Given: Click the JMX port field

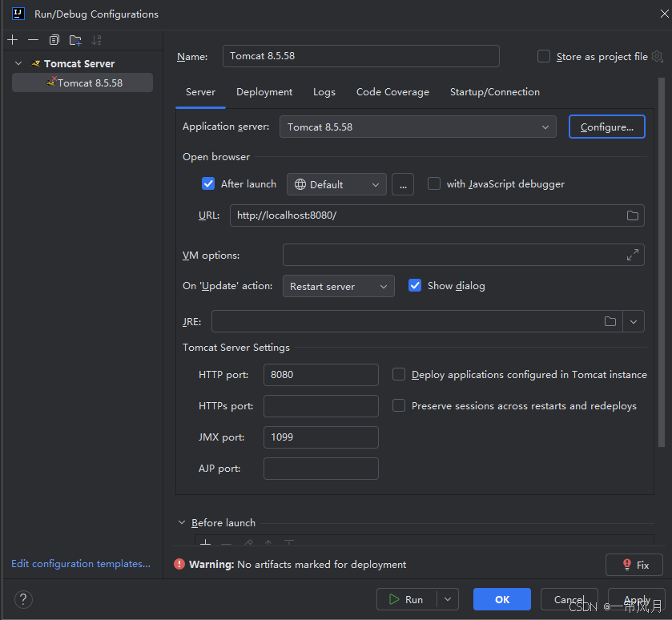Looking at the screenshot, I should coord(321,437).
